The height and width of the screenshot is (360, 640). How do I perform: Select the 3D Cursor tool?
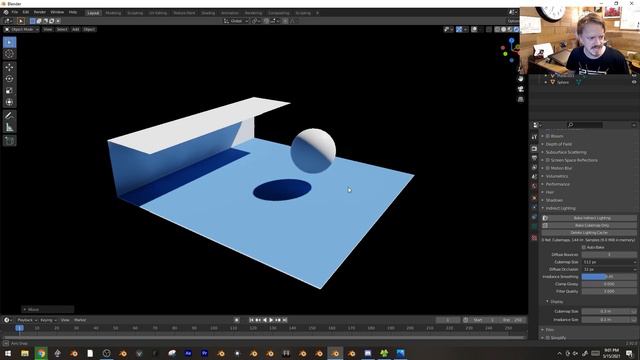(x=9, y=54)
